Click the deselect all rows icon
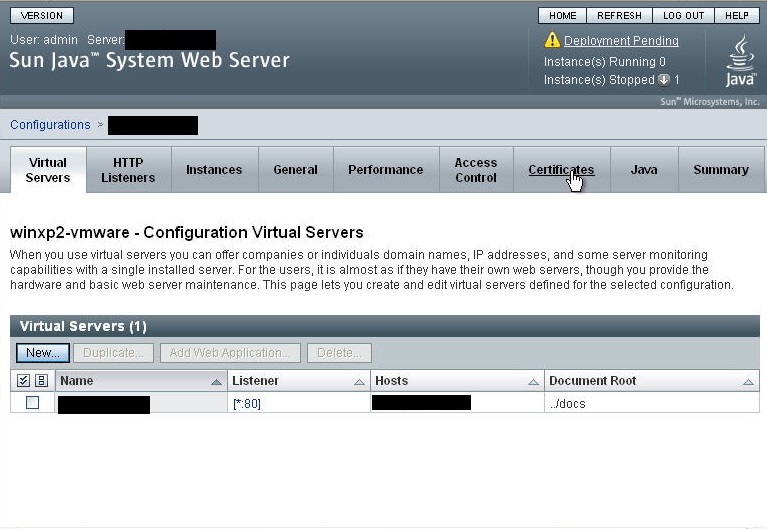The image size is (767, 529). [x=41, y=381]
